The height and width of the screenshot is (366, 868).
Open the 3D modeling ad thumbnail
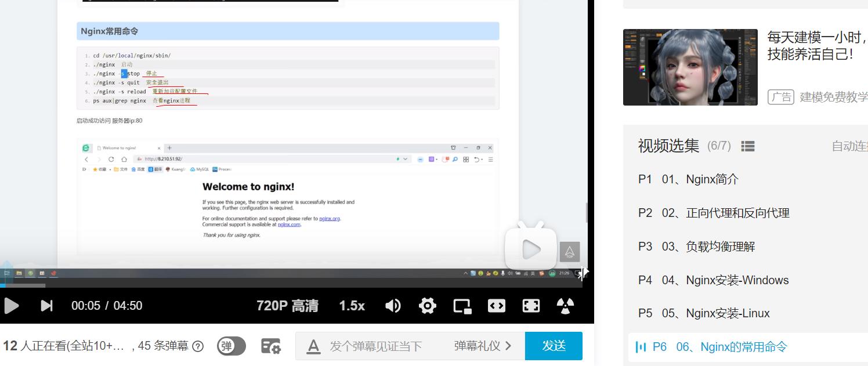pos(690,67)
